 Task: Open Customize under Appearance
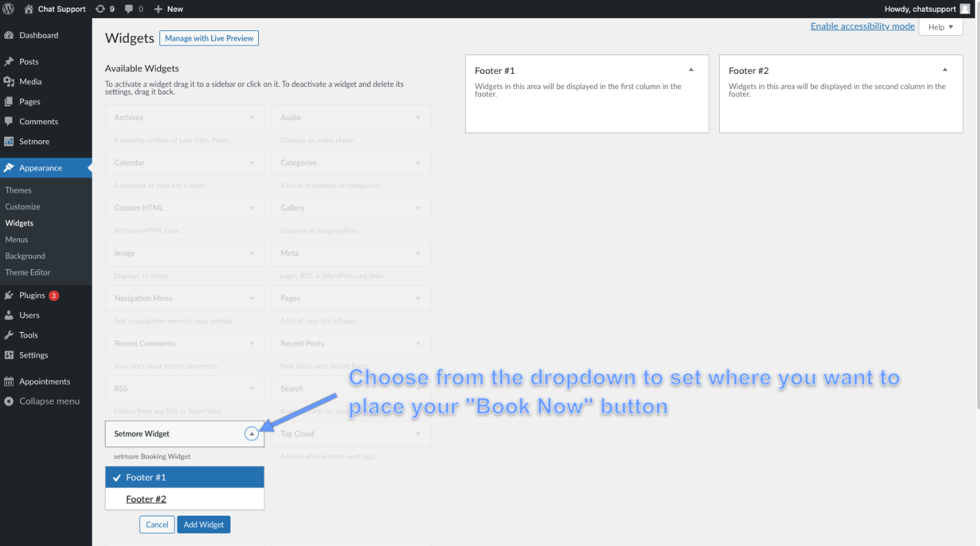pyautogui.click(x=23, y=207)
